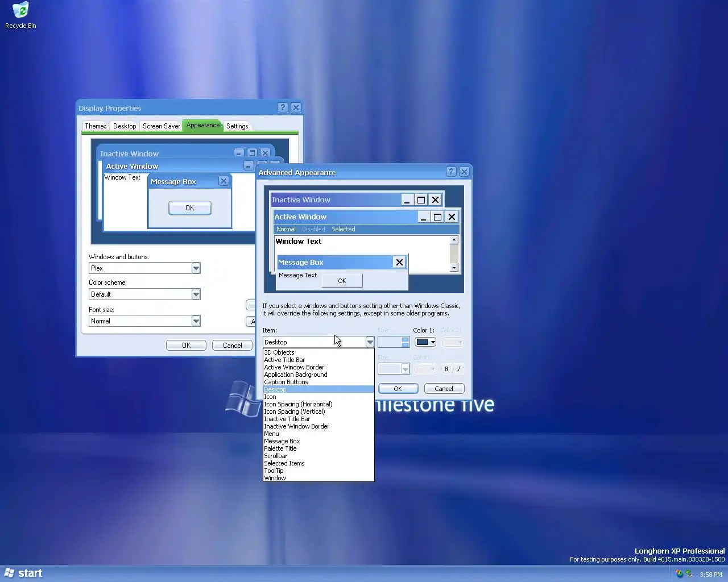Click the preview OK button in Display Properties

pyautogui.click(x=190, y=208)
